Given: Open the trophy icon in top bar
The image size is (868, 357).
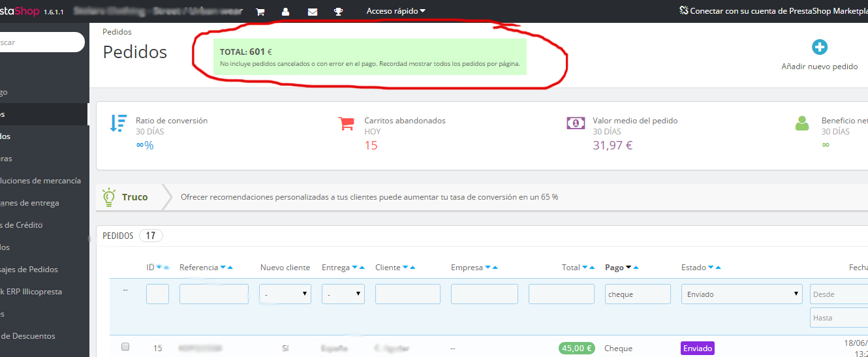Looking at the screenshot, I should [x=338, y=12].
